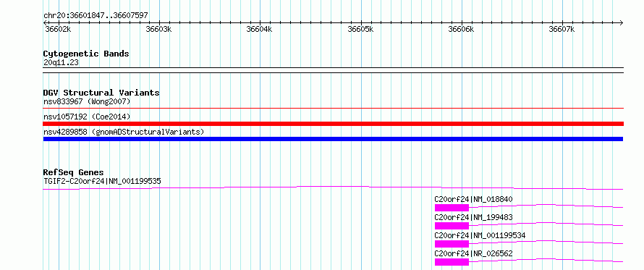644x270 pixels.
Task: Click the 36606k ruler tick label
Action: pyautogui.click(x=461, y=29)
